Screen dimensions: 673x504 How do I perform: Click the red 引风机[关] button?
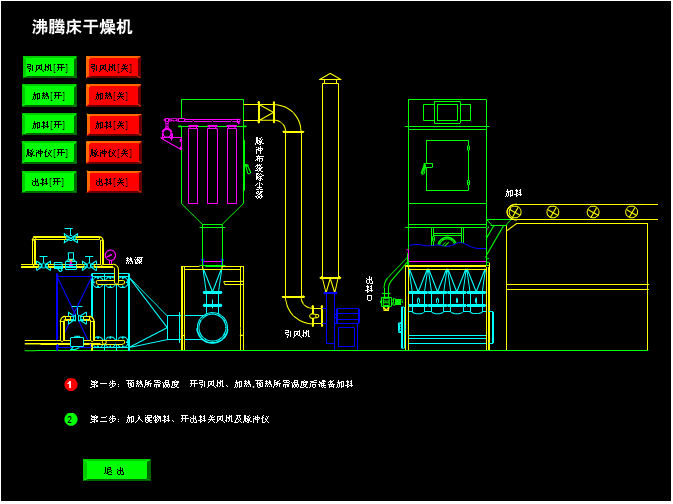[x=113, y=67]
